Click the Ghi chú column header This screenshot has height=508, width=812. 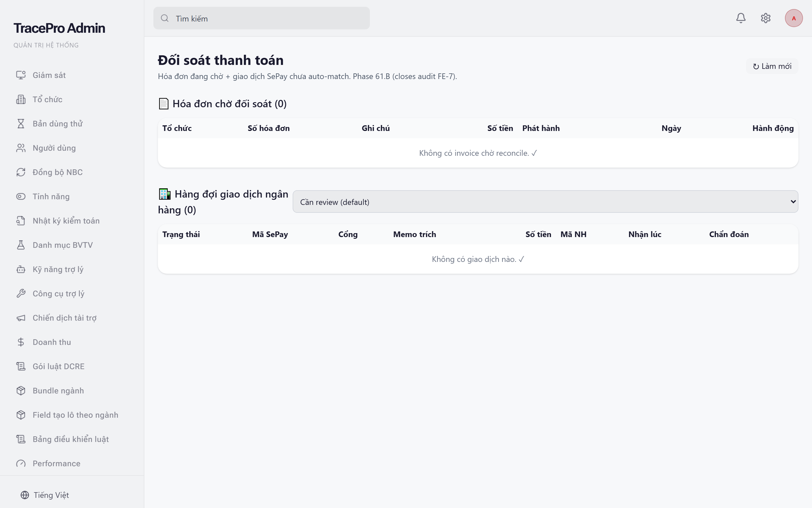click(x=376, y=128)
